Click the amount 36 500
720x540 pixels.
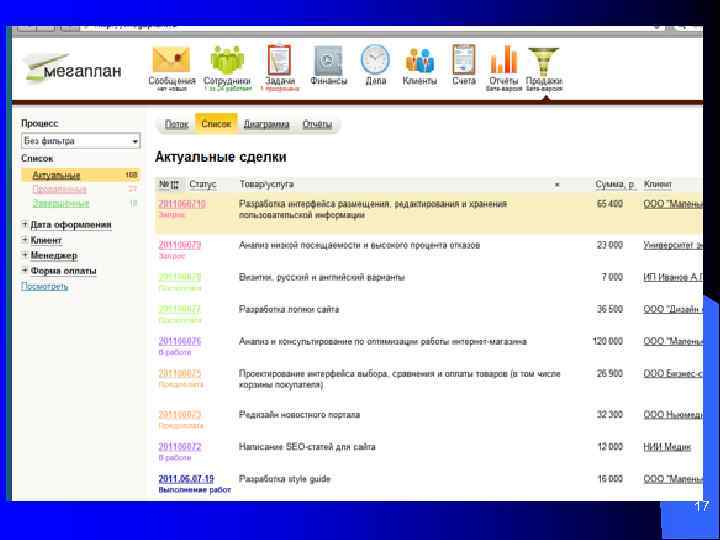click(610, 309)
